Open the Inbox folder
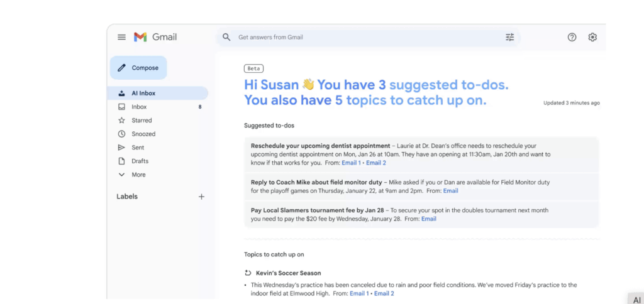 (x=139, y=107)
